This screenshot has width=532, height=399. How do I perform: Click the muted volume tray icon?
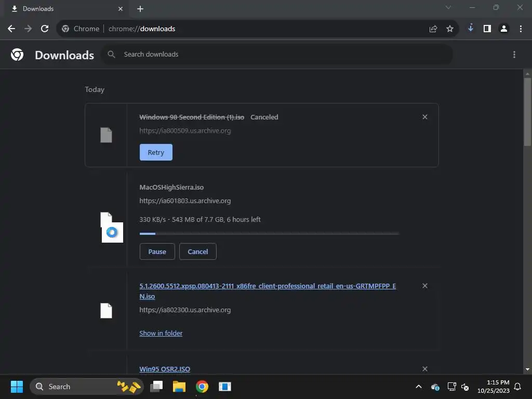point(465,387)
